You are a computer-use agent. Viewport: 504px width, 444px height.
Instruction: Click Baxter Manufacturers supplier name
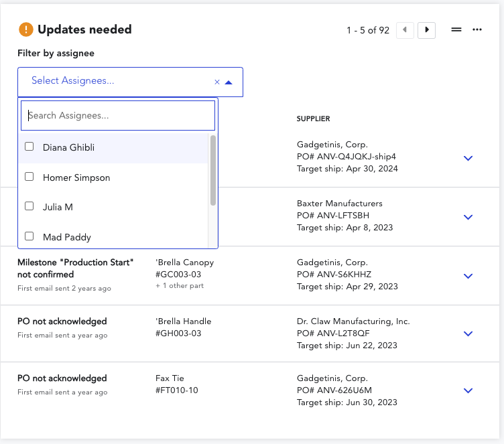[339, 204]
